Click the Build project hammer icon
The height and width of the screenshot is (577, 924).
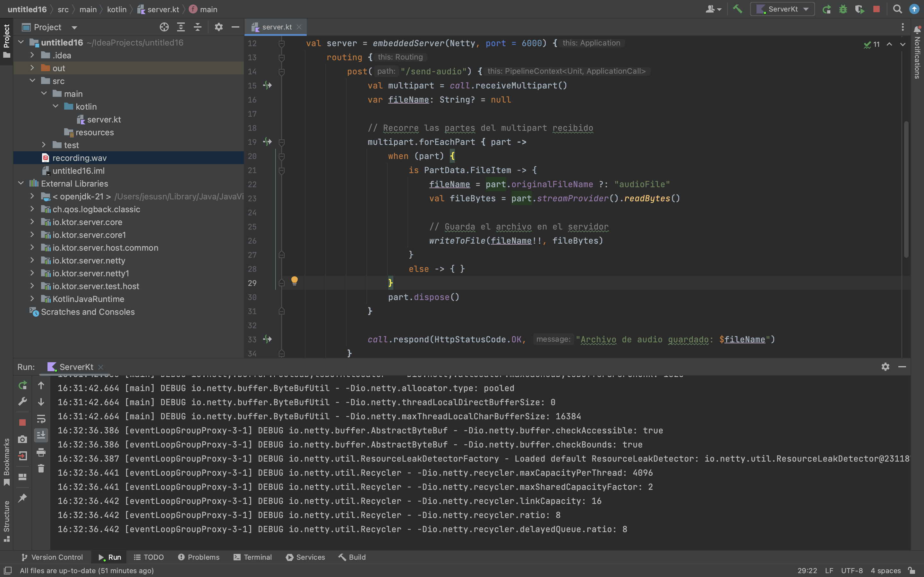[738, 9]
